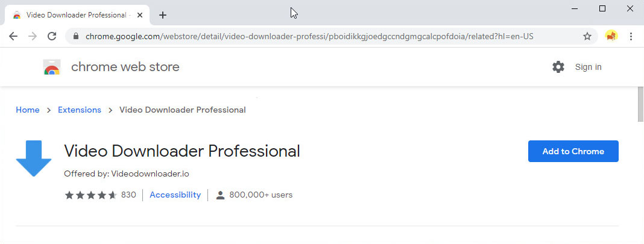Viewport: 644px width, 244px height.
Task: Click the page vertical scrollbar thumb
Action: [640, 105]
